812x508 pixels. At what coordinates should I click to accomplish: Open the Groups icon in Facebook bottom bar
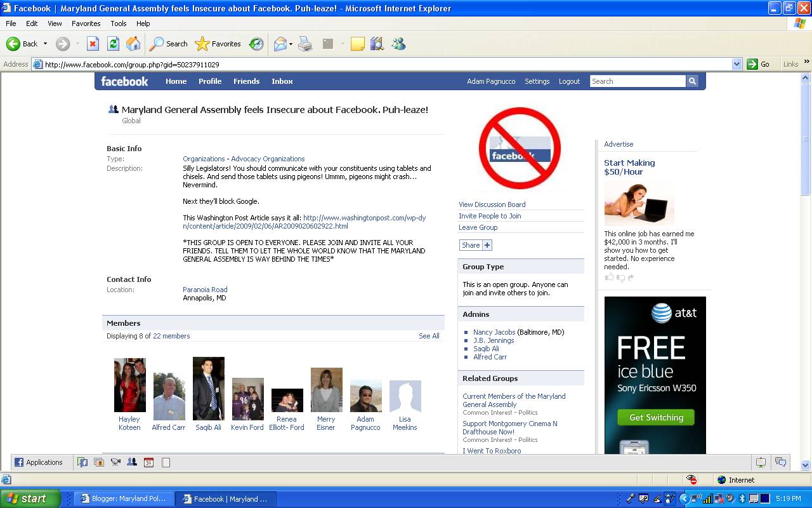(132, 462)
